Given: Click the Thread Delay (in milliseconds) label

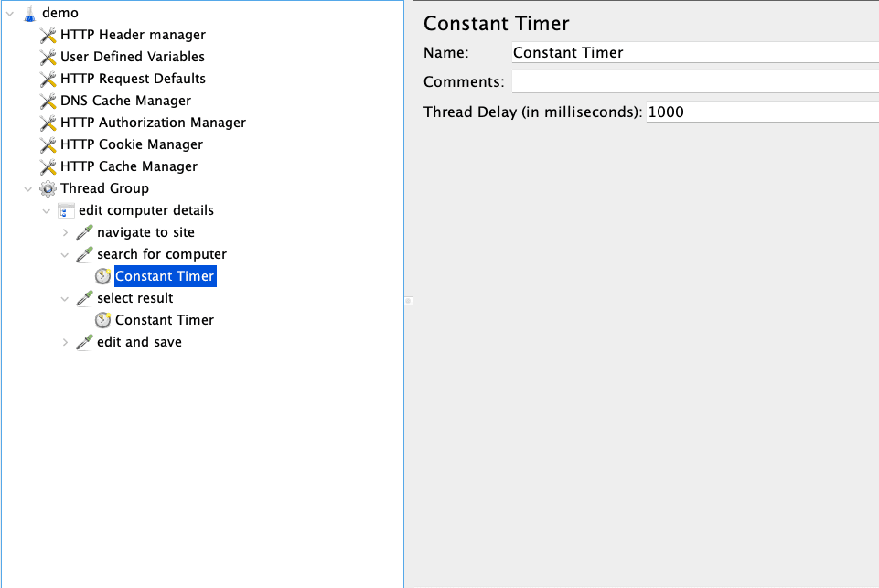Looking at the screenshot, I should click(x=532, y=112).
